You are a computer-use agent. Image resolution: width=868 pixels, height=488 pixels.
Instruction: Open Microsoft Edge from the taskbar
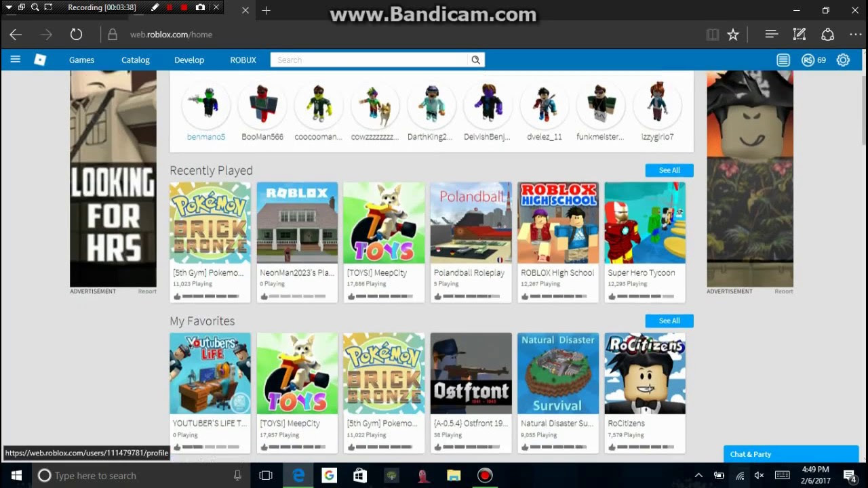pyautogui.click(x=298, y=475)
